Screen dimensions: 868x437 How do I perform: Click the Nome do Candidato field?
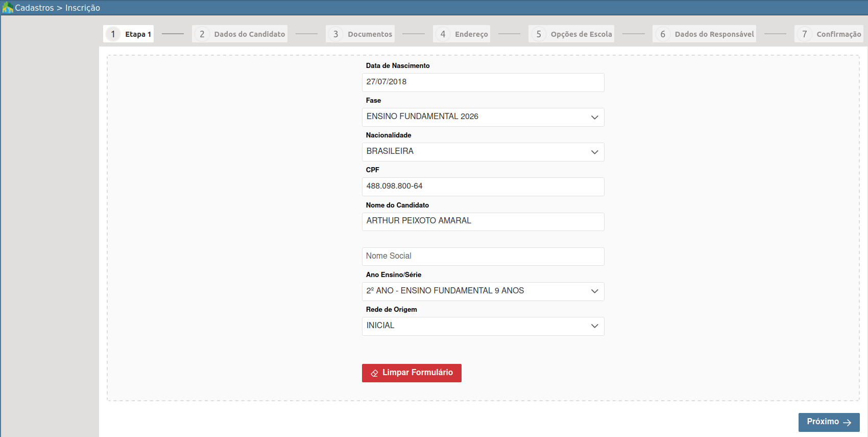coord(483,221)
